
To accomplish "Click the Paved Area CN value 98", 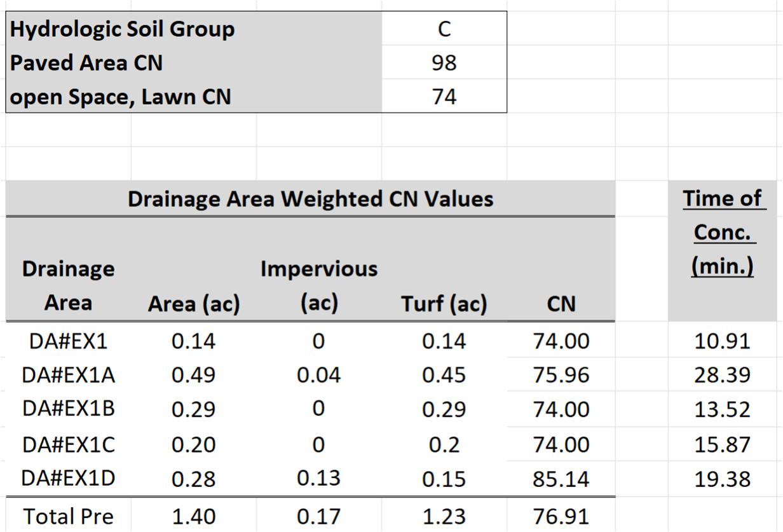I will pyautogui.click(x=444, y=63).
